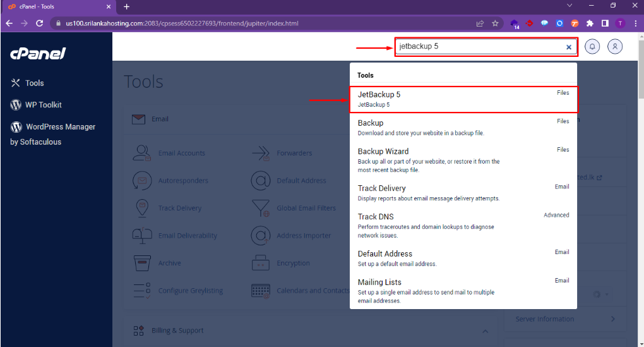Click the notifications bell icon
This screenshot has height=347, width=644.
(x=592, y=47)
